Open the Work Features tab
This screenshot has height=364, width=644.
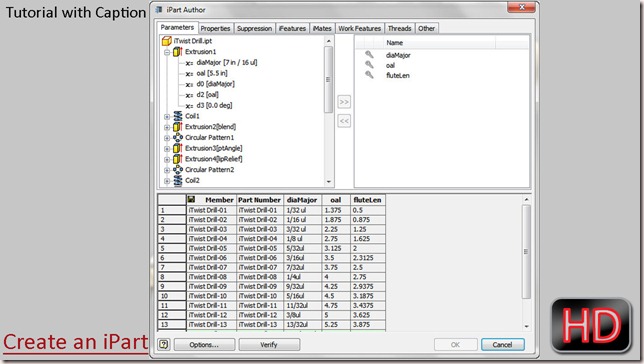pyautogui.click(x=359, y=28)
